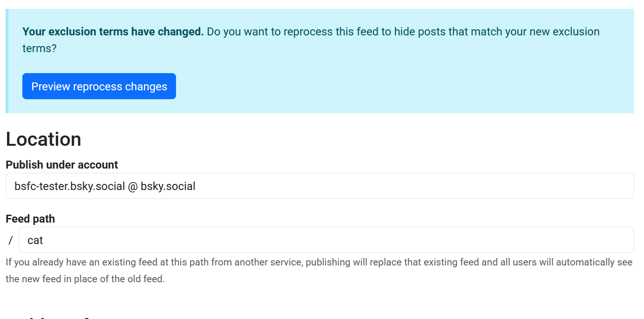This screenshot has width=644, height=319.
Task: Click the slash prefix before feed path
Action: tap(11, 240)
